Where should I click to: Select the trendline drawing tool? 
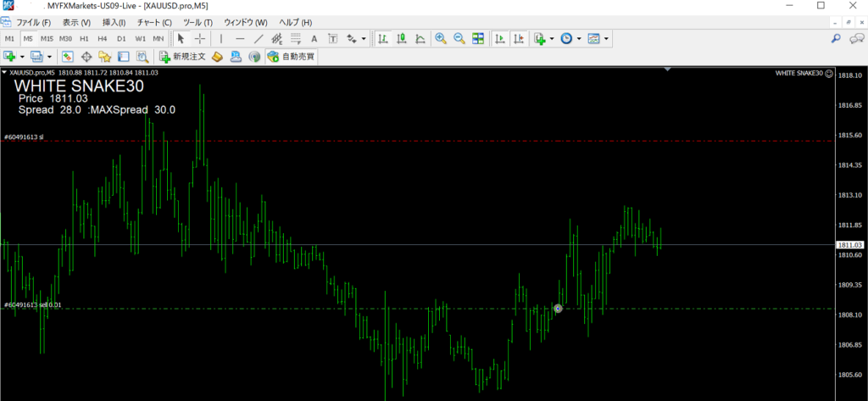coord(259,39)
